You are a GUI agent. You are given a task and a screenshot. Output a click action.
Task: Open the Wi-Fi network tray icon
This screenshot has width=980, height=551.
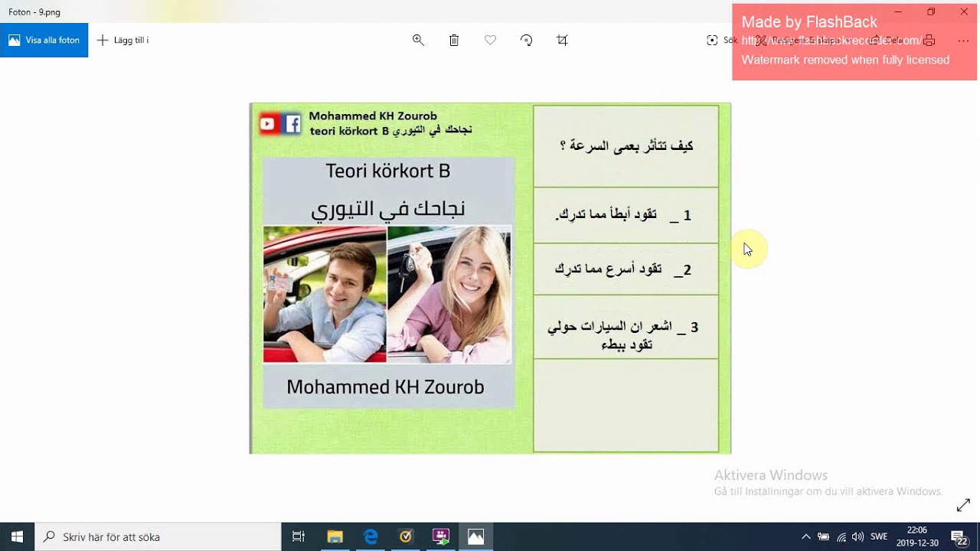(841, 536)
